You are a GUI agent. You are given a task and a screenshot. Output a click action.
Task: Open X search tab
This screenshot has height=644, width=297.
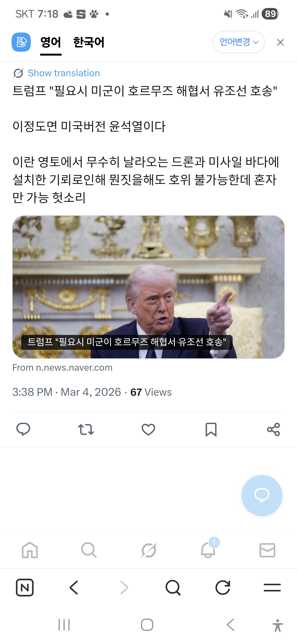point(89,550)
